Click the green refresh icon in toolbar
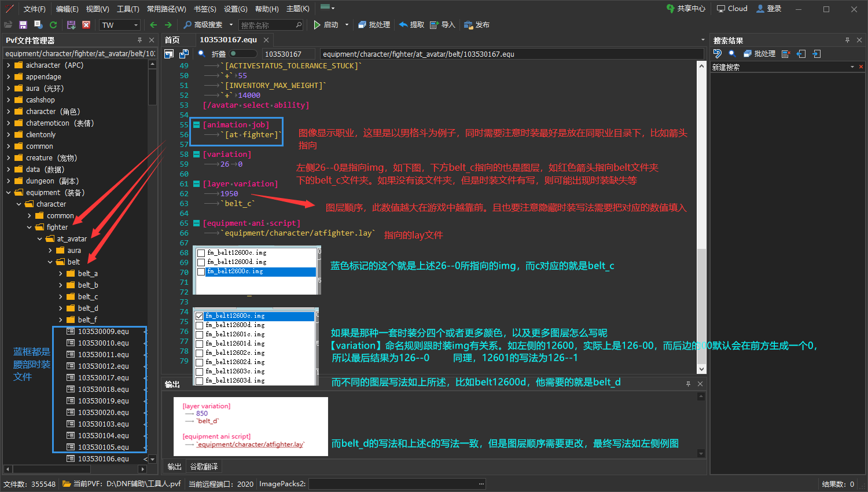 [53, 25]
